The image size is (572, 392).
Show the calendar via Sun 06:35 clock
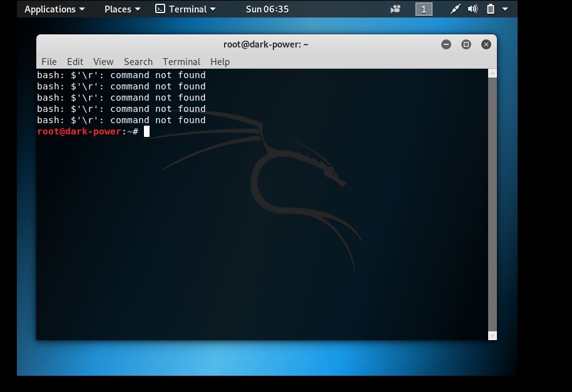click(x=267, y=9)
